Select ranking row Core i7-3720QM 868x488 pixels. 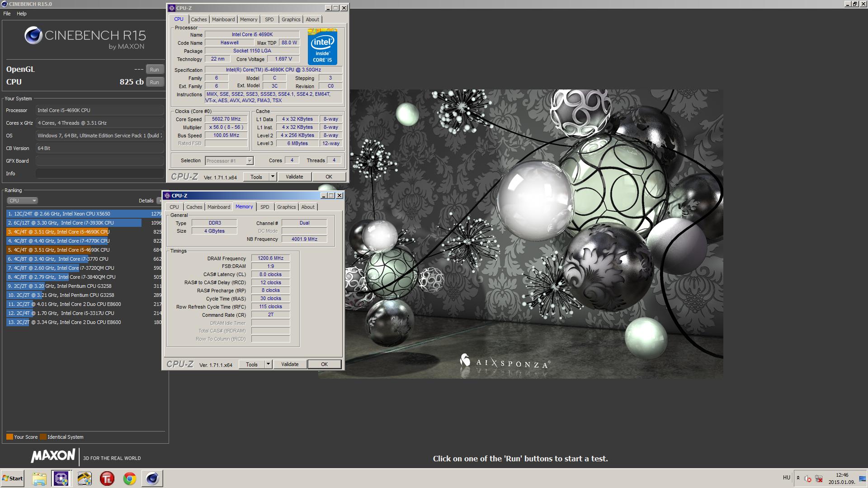click(x=84, y=268)
